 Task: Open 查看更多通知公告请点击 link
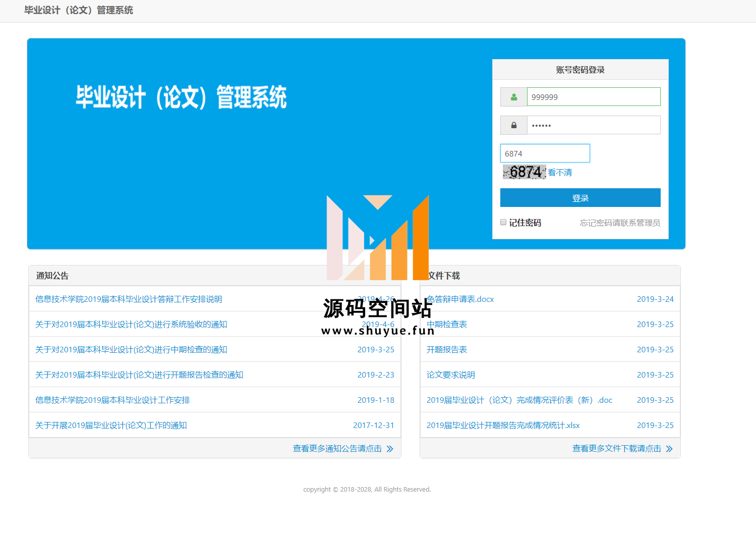coord(337,449)
